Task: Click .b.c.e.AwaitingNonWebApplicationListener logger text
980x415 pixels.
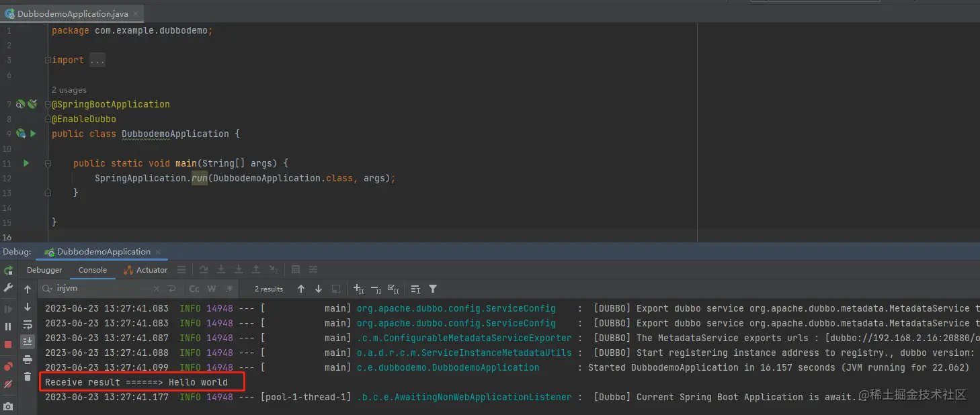Action: coord(464,397)
